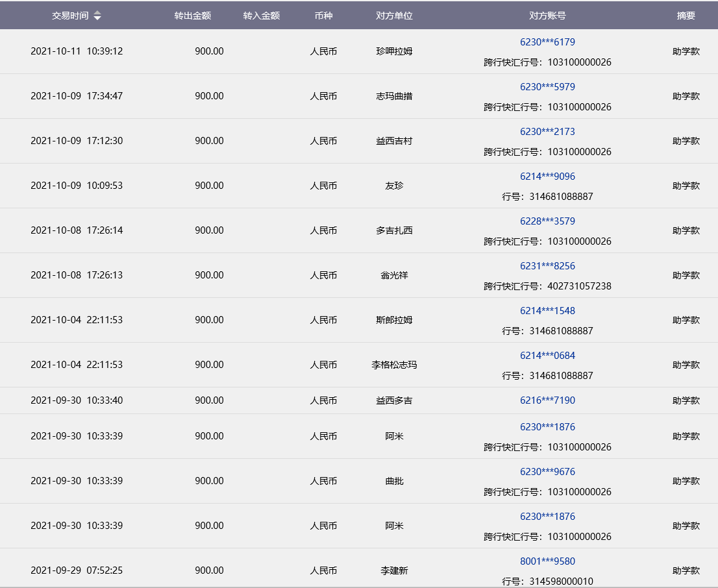Open account link 6231***8256
718x588 pixels.
(x=547, y=266)
